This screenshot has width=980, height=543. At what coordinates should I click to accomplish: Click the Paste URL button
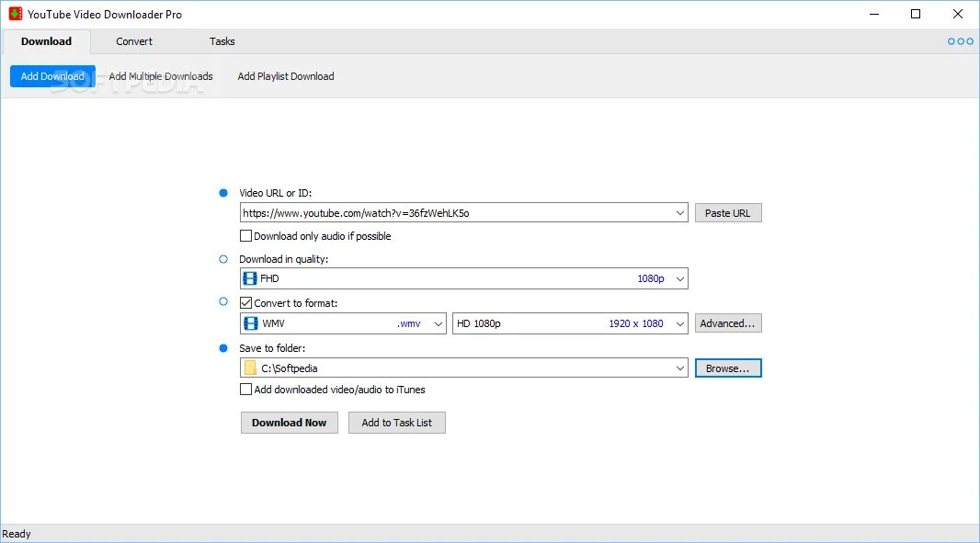(x=727, y=213)
